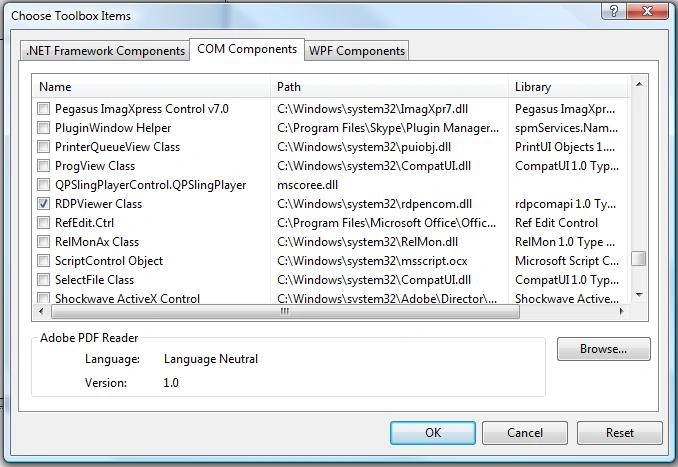Open the WPF Components tab
The image size is (678, 467).
pyautogui.click(x=357, y=51)
